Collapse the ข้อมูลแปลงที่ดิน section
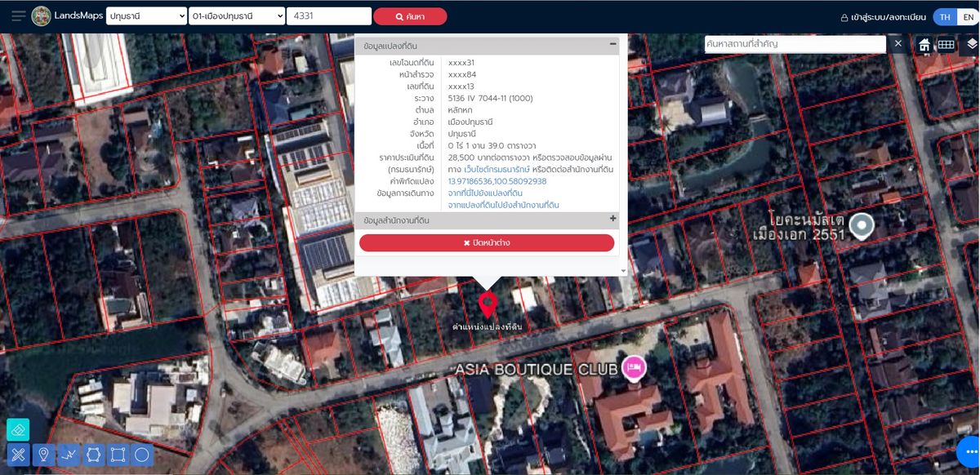This screenshot has width=980, height=475. point(612,44)
